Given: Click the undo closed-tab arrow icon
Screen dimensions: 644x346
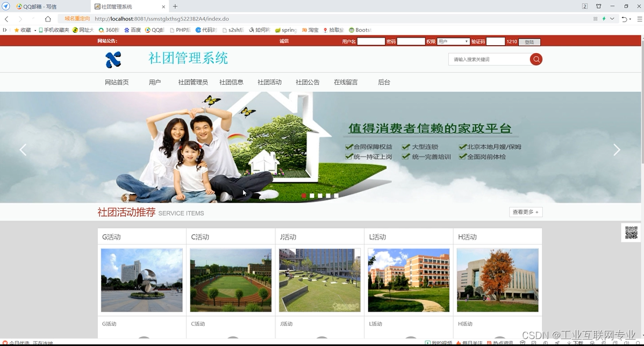Looking at the screenshot, I should 624,19.
